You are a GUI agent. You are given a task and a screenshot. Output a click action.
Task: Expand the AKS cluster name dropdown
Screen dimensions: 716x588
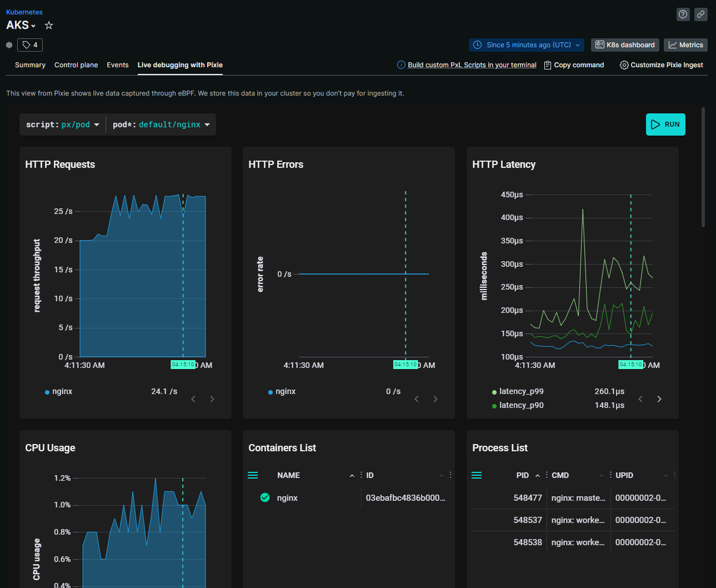(21, 25)
